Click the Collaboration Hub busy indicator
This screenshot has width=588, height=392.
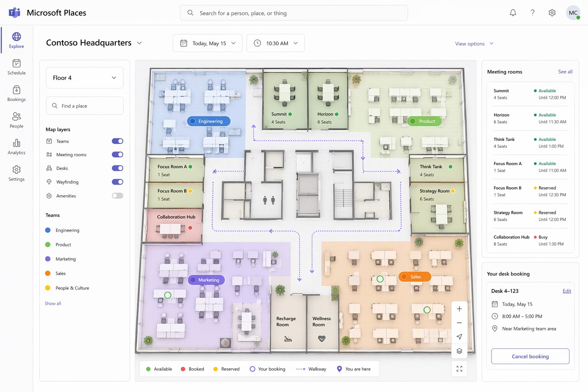[190, 228]
